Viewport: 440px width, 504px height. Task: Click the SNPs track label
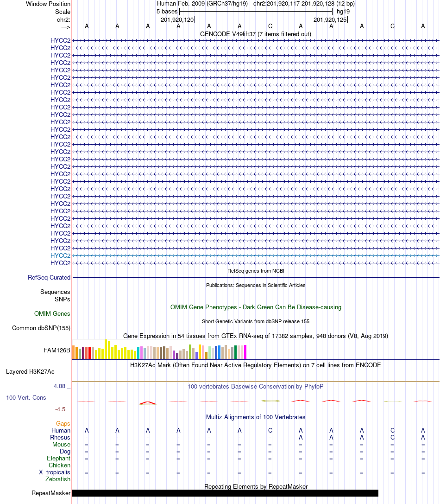point(63,299)
